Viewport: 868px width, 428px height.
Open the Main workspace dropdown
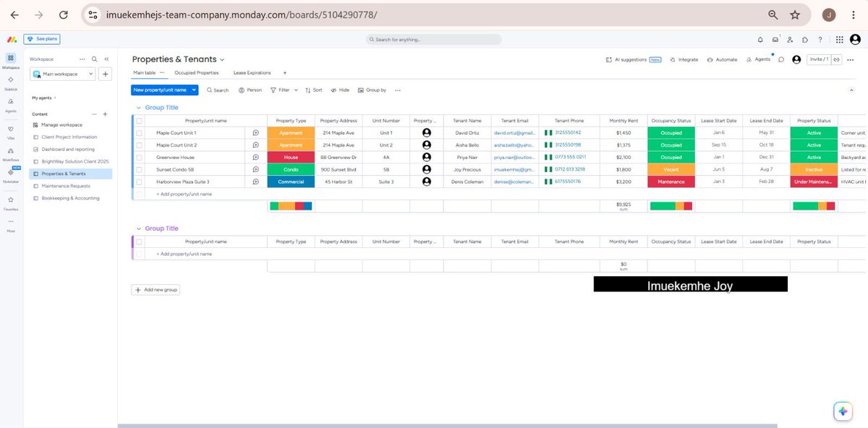pyautogui.click(x=63, y=74)
